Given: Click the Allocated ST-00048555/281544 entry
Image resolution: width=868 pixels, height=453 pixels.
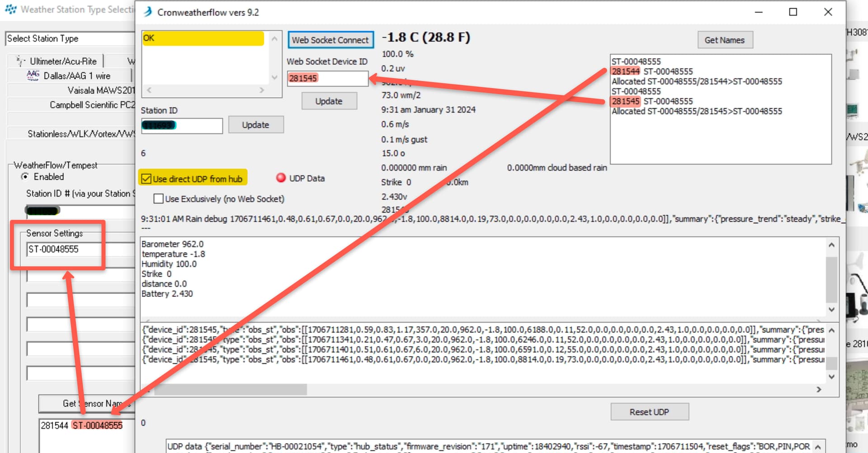Looking at the screenshot, I should coord(697,81).
